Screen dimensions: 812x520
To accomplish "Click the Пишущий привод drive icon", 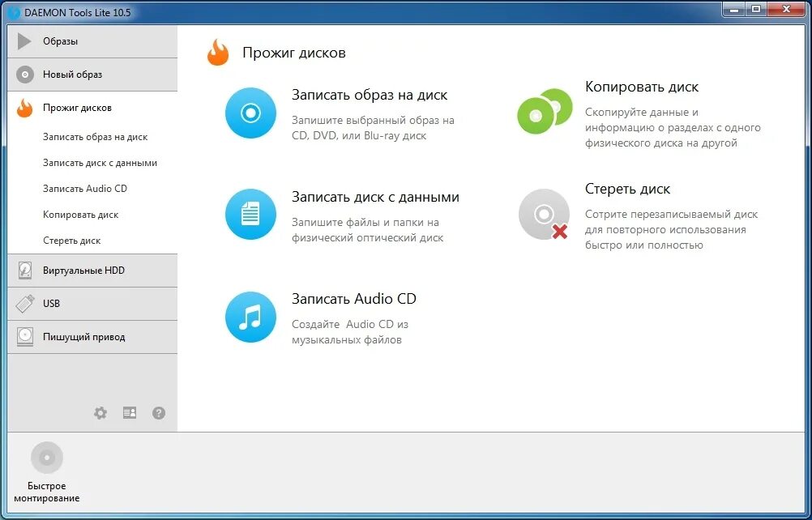I will pos(25,336).
